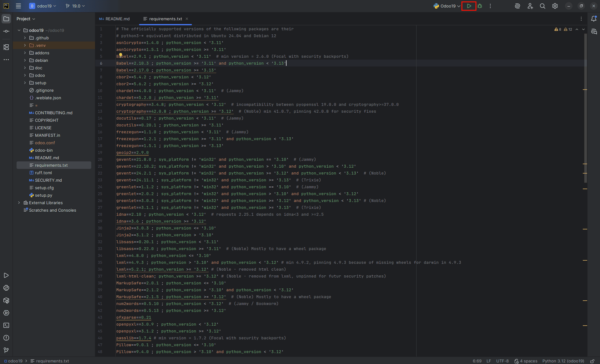
Task: Open the Notifications bell
Action: pyautogui.click(x=594, y=19)
